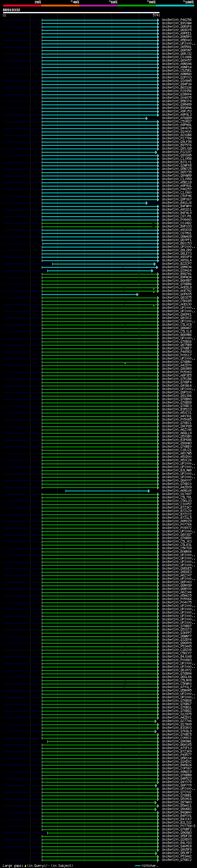Open hit UniRef100_P53442
This screenshot has height=868, width=197.
tap(176, 857)
